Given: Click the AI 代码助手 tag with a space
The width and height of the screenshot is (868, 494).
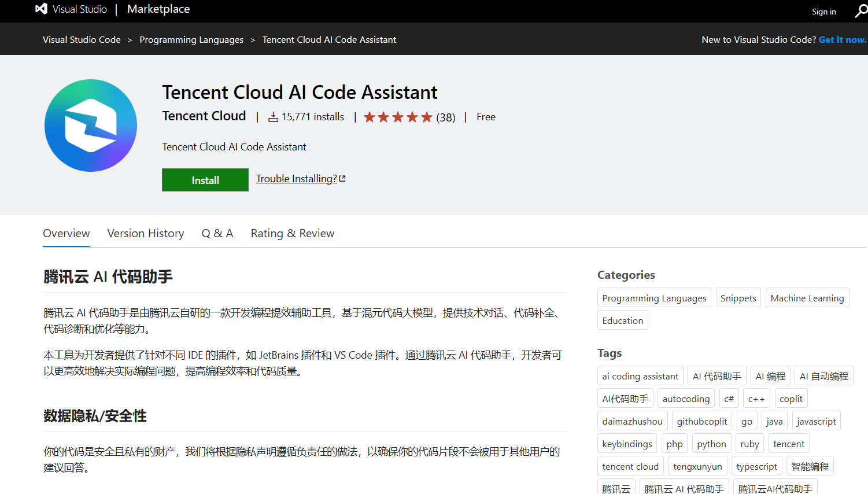Looking at the screenshot, I should 717,376.
